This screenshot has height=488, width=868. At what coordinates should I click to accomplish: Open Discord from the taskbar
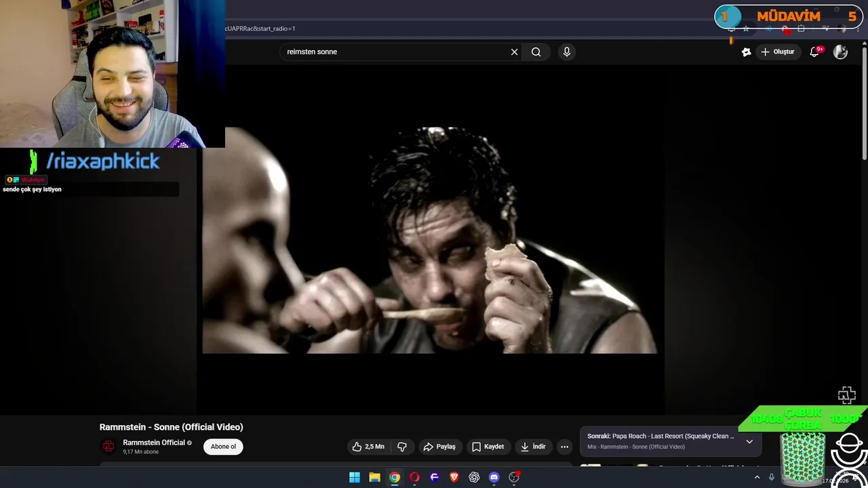click(494, 477)
